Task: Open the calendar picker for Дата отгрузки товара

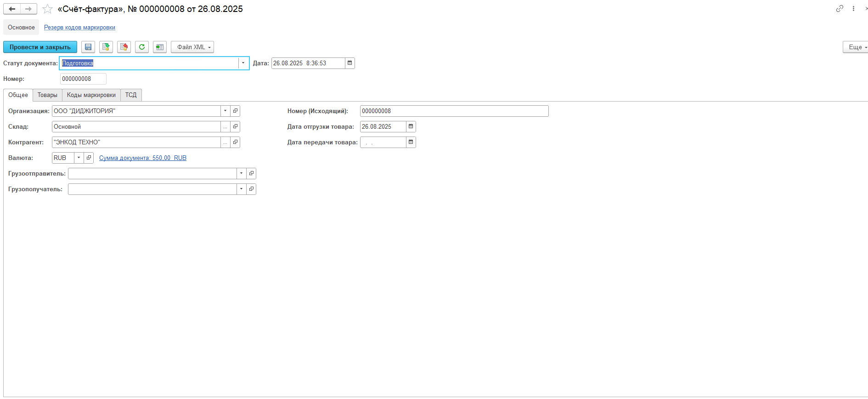Action: tap(411, 126)
